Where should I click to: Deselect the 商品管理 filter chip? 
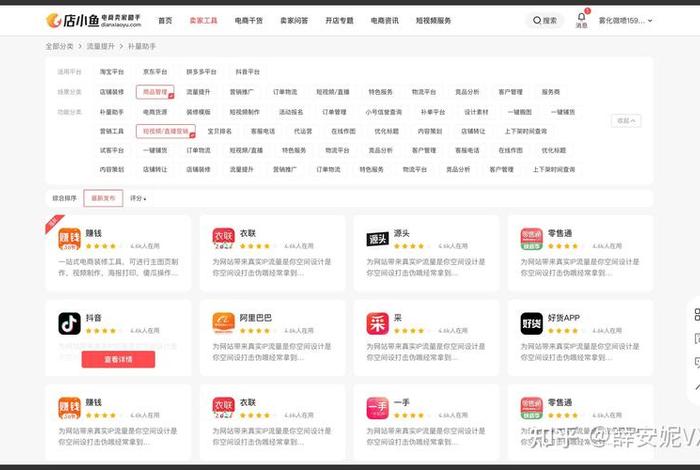pyautogui.click(x=155, y=92)
